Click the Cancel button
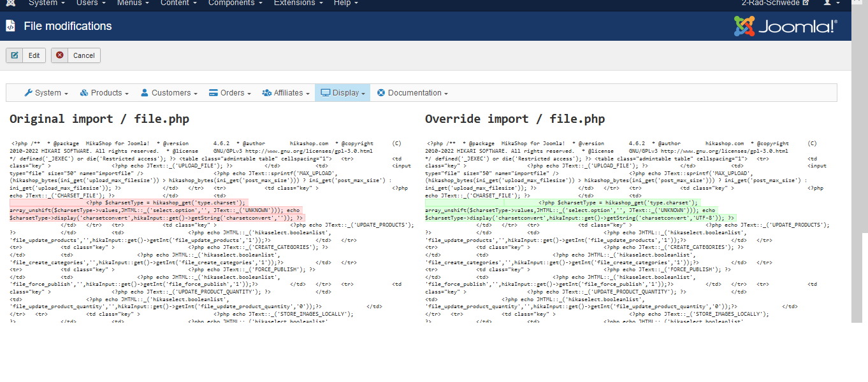868x382 pixels. 76,55
